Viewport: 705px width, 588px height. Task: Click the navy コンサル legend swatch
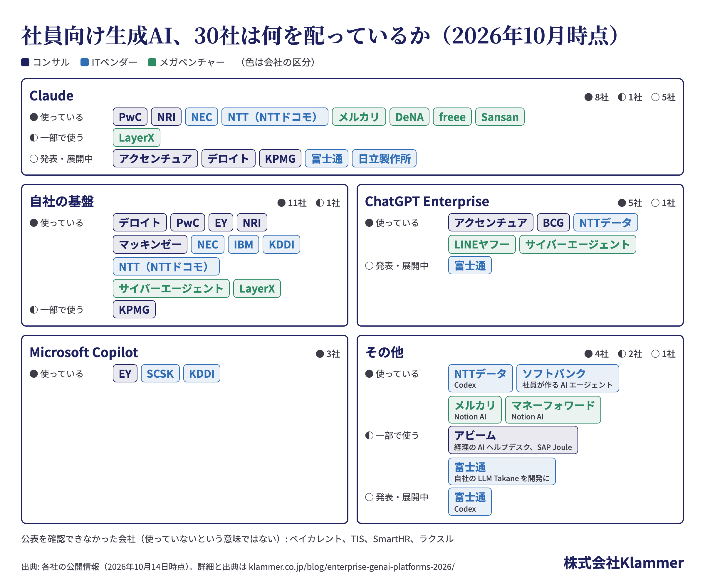(x=25, y=63)
